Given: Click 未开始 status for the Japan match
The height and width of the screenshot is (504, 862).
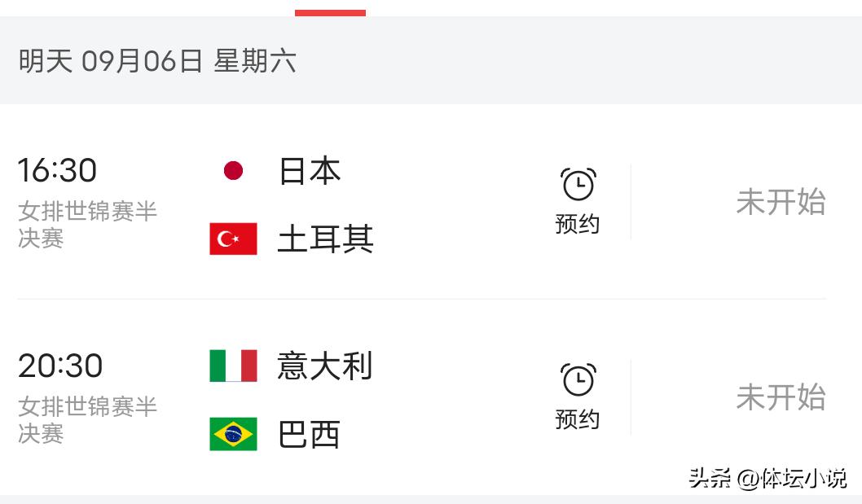Looking at the screenshot, I should [x=781, y=202].
